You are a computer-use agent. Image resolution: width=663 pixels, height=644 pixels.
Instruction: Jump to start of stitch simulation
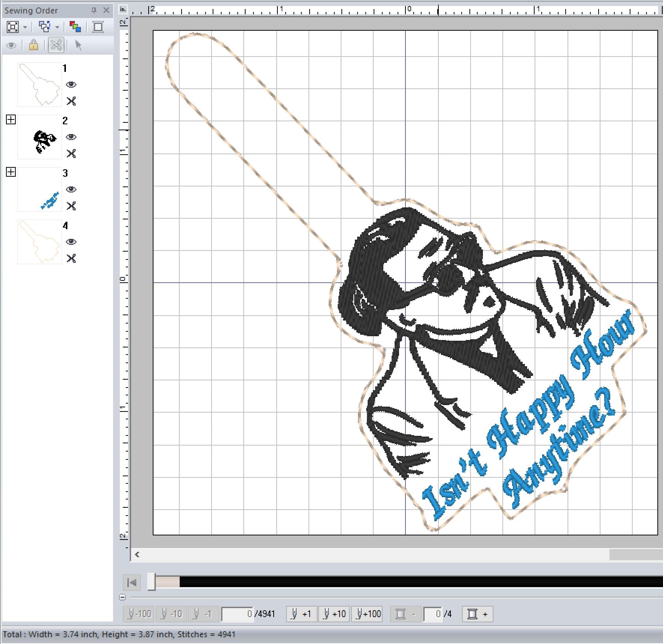132,582
